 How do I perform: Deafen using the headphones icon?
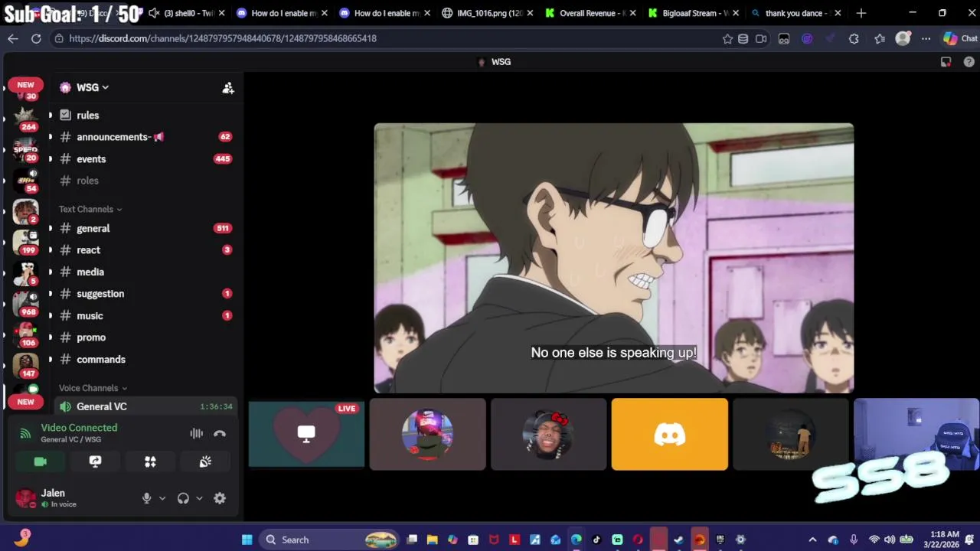click(x=183, y=498)
